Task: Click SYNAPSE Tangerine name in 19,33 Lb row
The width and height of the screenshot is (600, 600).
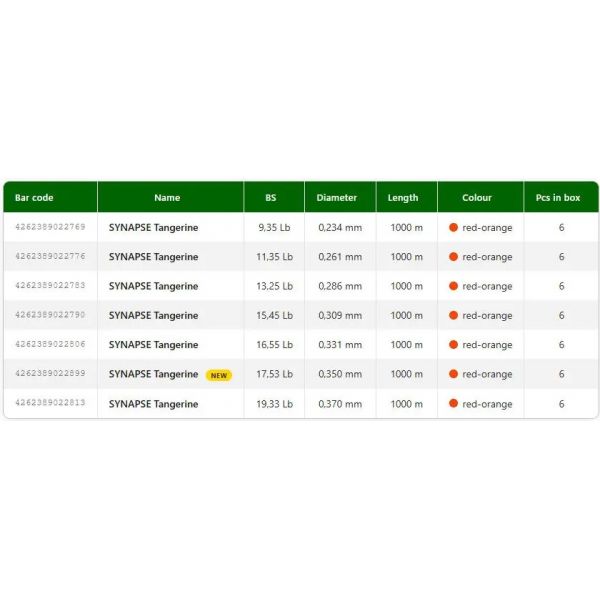Action: click(153, 404)
